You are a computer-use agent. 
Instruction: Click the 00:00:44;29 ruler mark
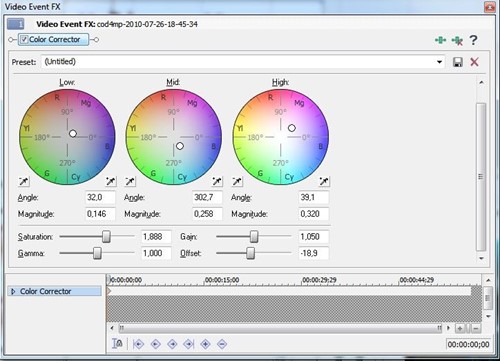(x=417, y=280)
